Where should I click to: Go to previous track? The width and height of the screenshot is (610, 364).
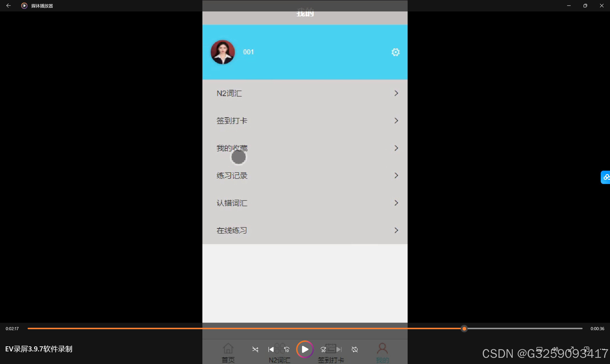271,349
